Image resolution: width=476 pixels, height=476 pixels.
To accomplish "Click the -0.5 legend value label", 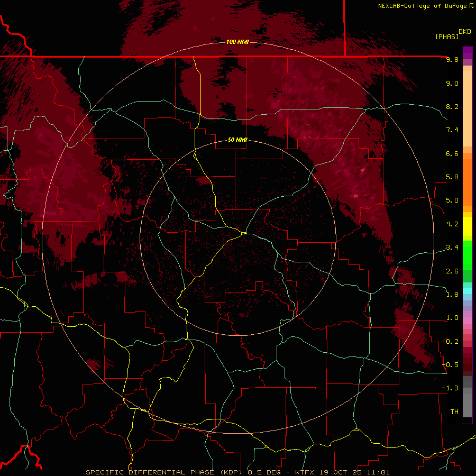I will tap(451, 364).
